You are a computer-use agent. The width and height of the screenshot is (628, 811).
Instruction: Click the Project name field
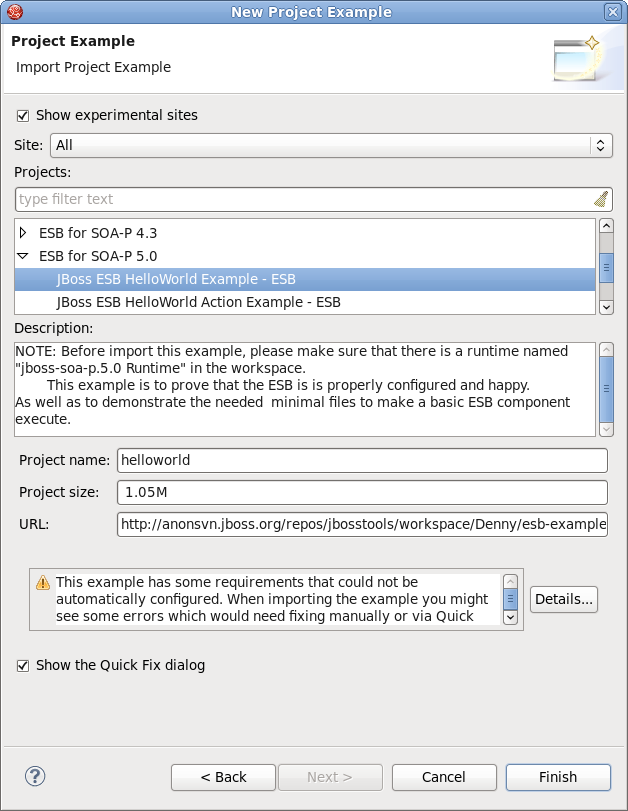[362, 460]
